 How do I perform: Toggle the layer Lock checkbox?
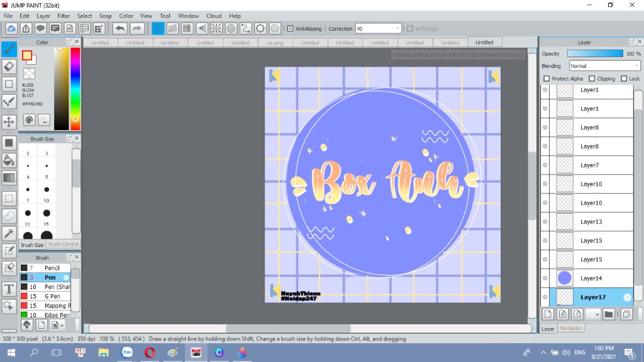(624, 79)
